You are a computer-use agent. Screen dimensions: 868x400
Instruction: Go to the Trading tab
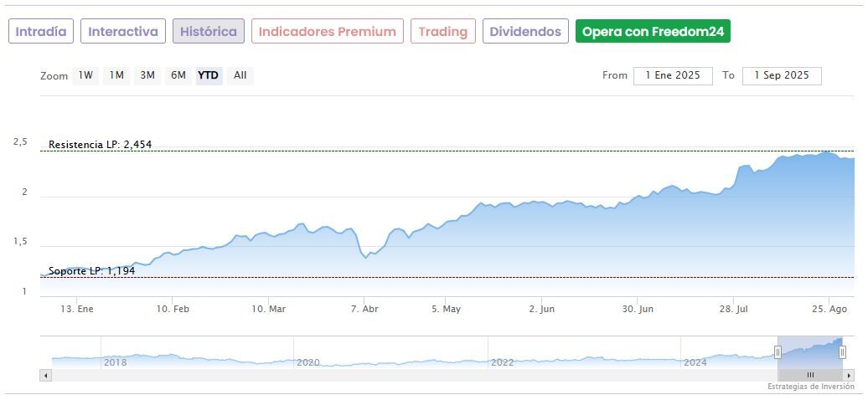point(442,32)
